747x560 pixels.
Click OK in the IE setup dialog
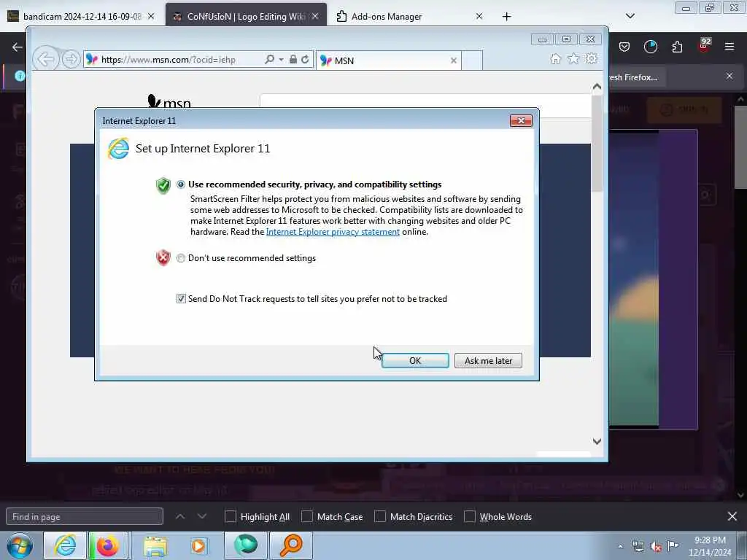click(x=415, y=360)
